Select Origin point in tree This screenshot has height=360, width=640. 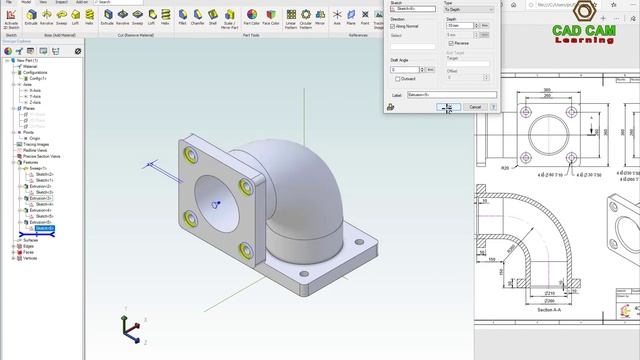click(x=35, y=138)
